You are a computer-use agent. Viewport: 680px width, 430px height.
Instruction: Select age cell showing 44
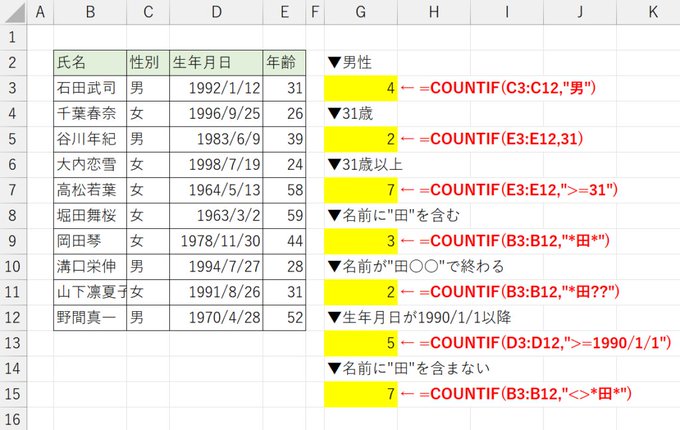point(284,241)
